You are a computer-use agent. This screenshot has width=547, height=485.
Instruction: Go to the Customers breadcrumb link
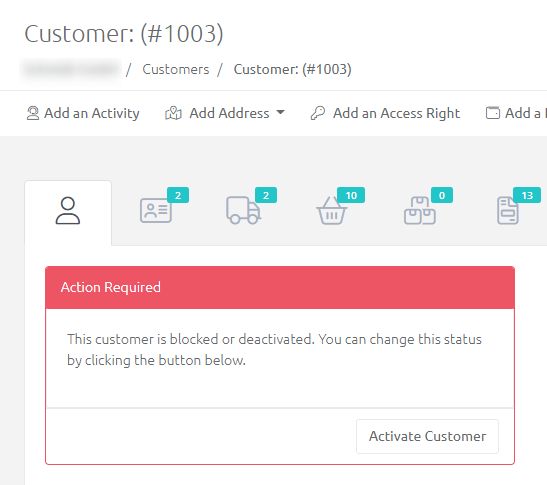point(176,69)
